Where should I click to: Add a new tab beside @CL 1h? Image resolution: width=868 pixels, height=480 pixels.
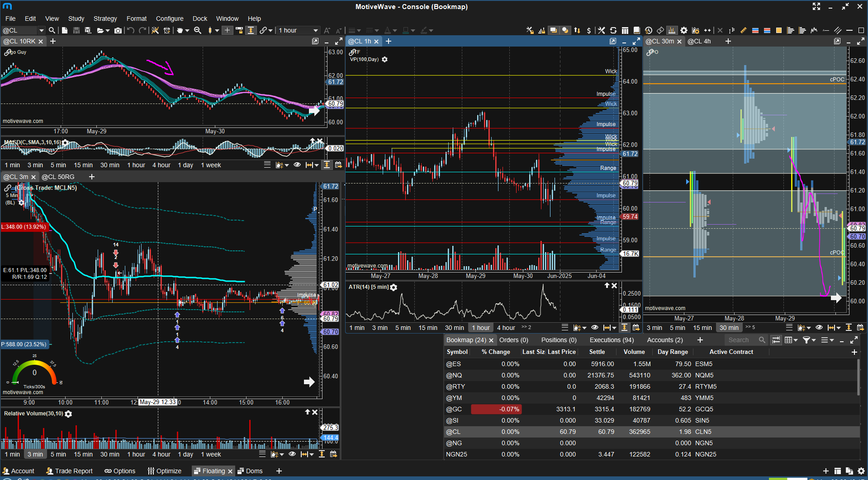(388, 41)
